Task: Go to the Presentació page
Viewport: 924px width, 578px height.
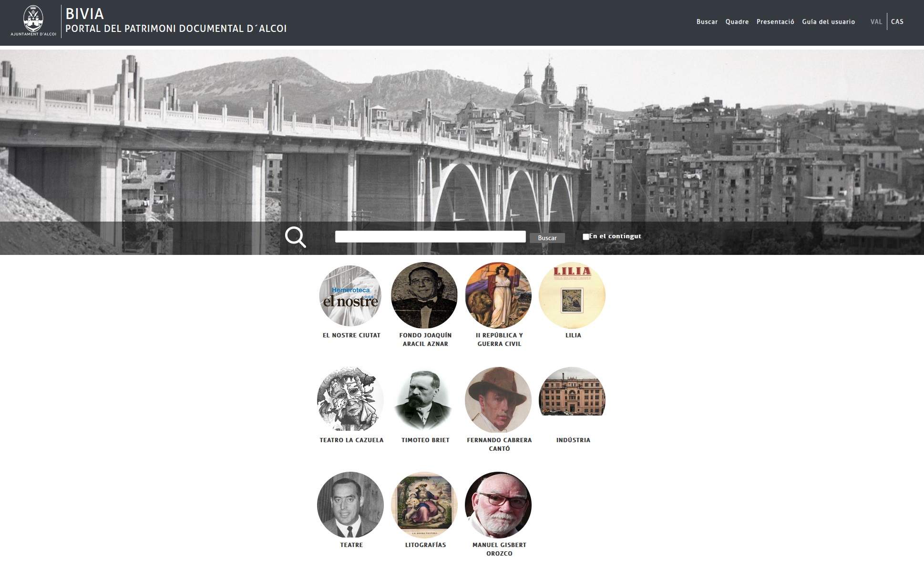Action: pyautogui.click(x=775, y=22)
